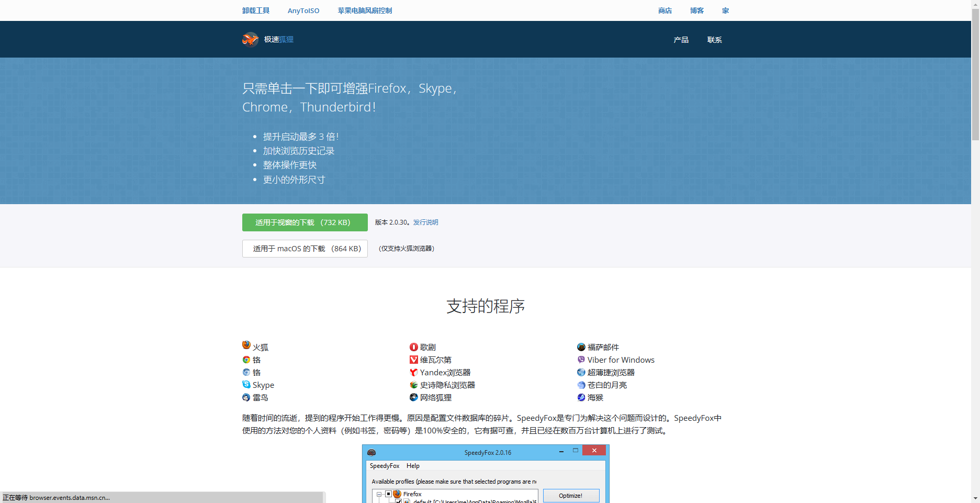The width and height of the screenshot is (980, 503).
Task: Open the 卸载工具 link in the top bar
Action: point(256,10)
